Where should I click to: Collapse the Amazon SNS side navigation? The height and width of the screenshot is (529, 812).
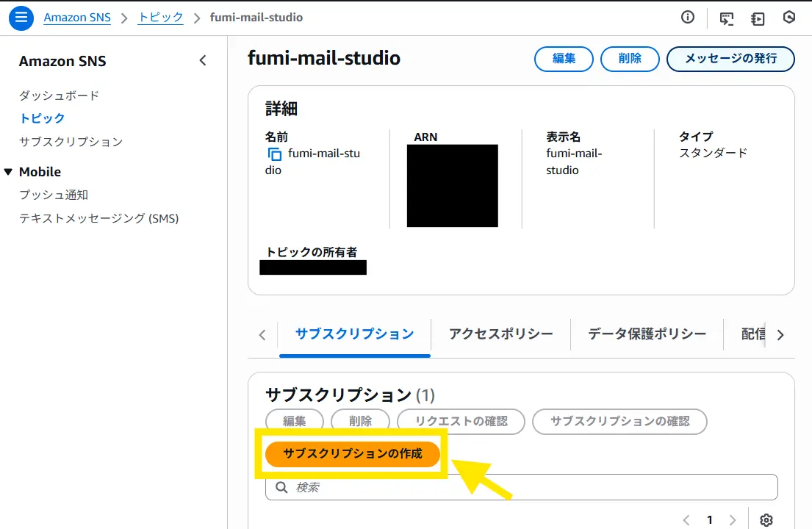203,61
